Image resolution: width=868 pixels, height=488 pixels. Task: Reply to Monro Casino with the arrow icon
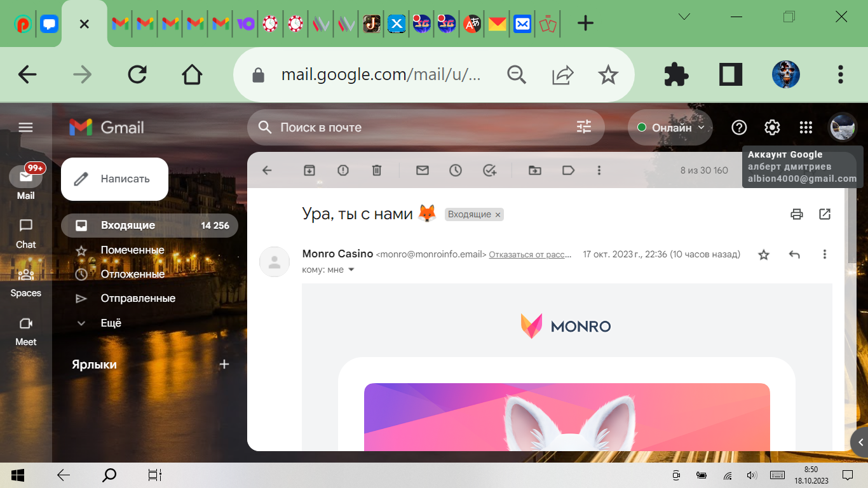pos(794,254)
